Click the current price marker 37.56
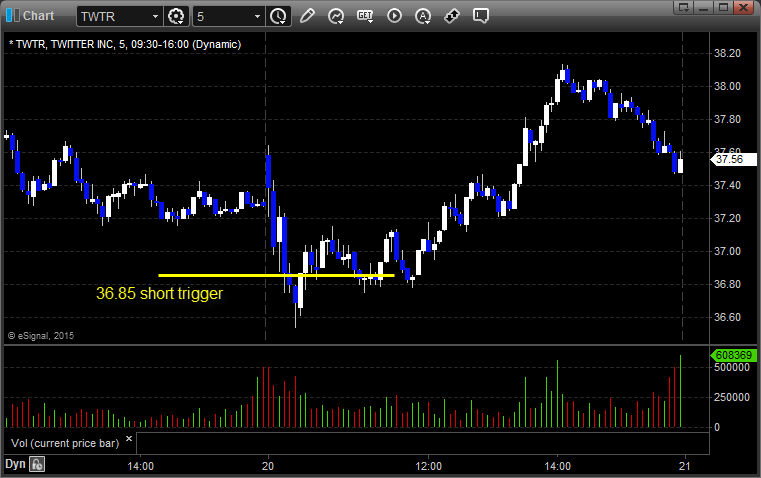 coord(733,159)
